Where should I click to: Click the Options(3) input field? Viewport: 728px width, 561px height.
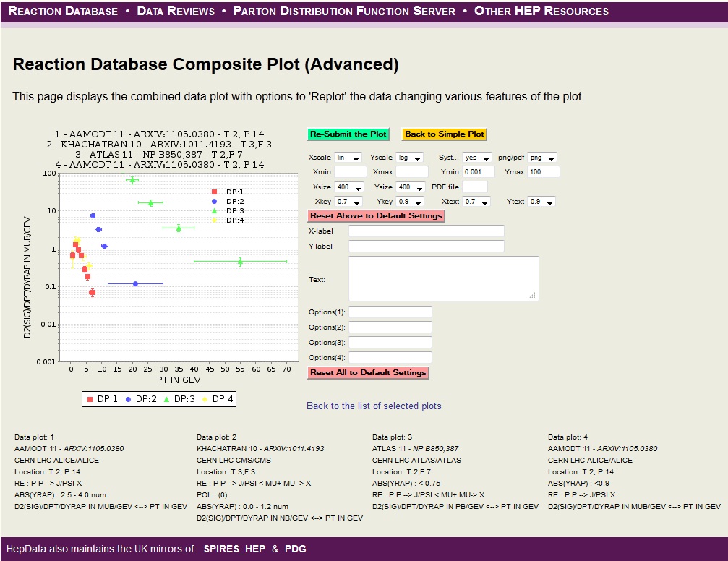tap(390, 342)
